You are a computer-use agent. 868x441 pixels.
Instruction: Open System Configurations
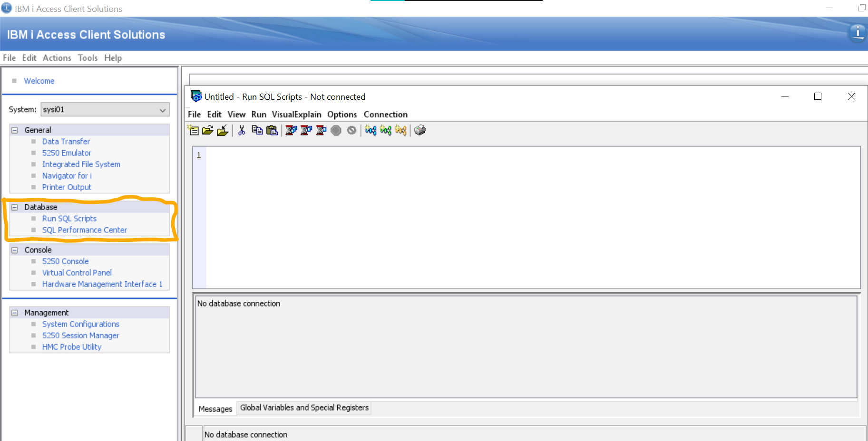coord(81,324)
